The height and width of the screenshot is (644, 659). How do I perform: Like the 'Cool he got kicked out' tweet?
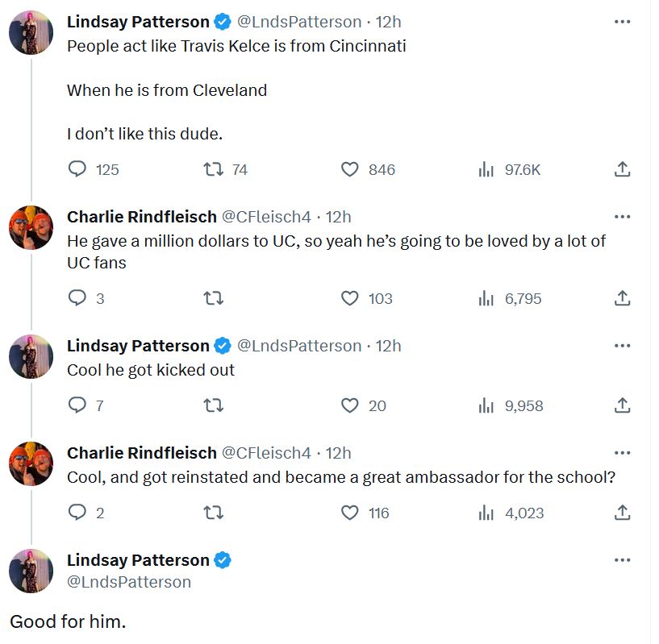pos(364,405)
